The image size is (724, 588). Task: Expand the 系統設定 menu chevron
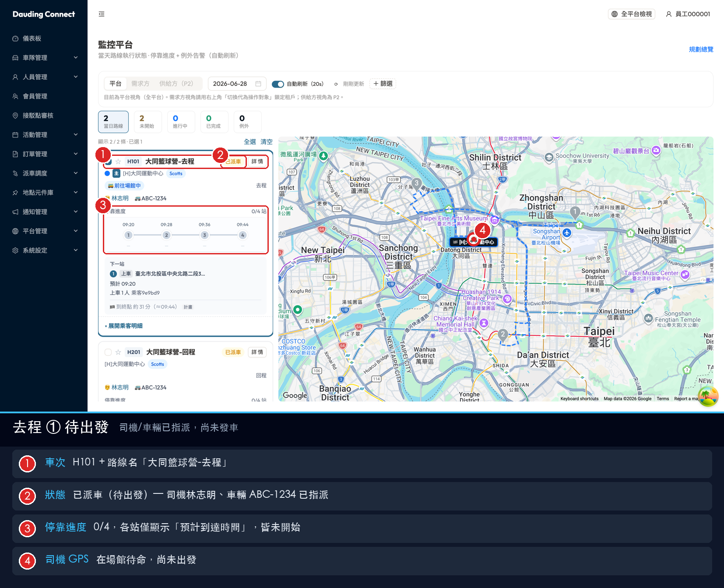pos(76,250)
